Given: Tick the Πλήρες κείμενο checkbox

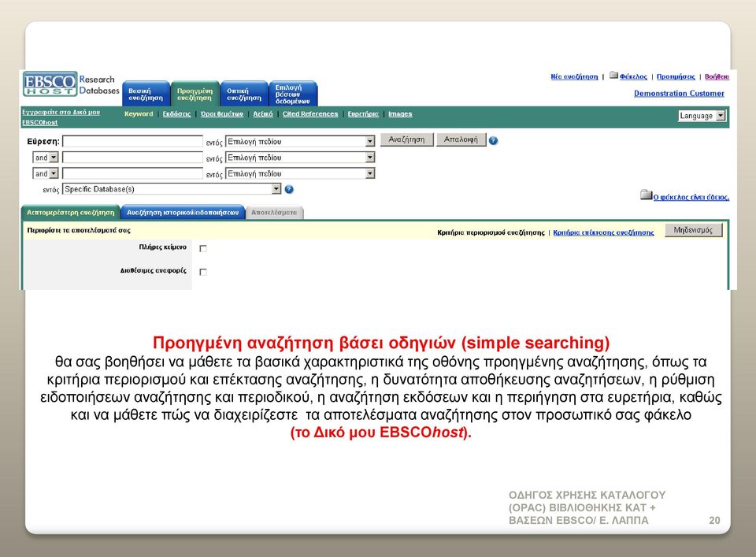Looking at the screenshot, I should pos(203,248).
